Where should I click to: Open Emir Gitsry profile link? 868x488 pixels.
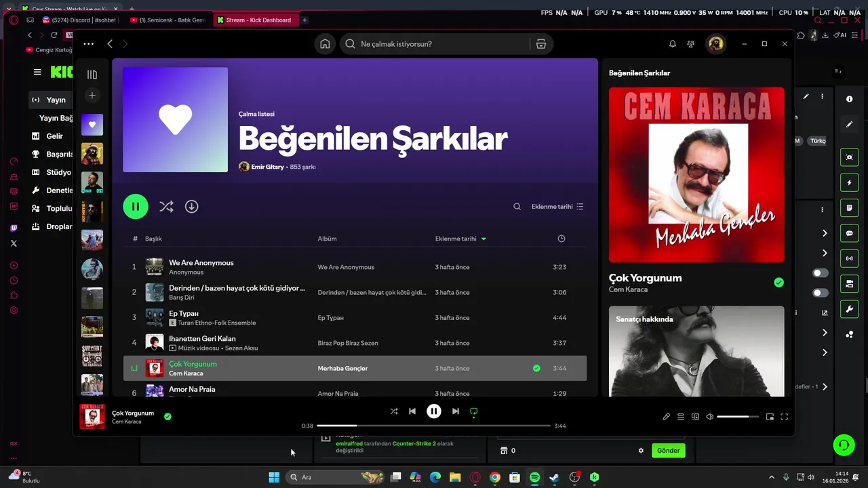268,167
